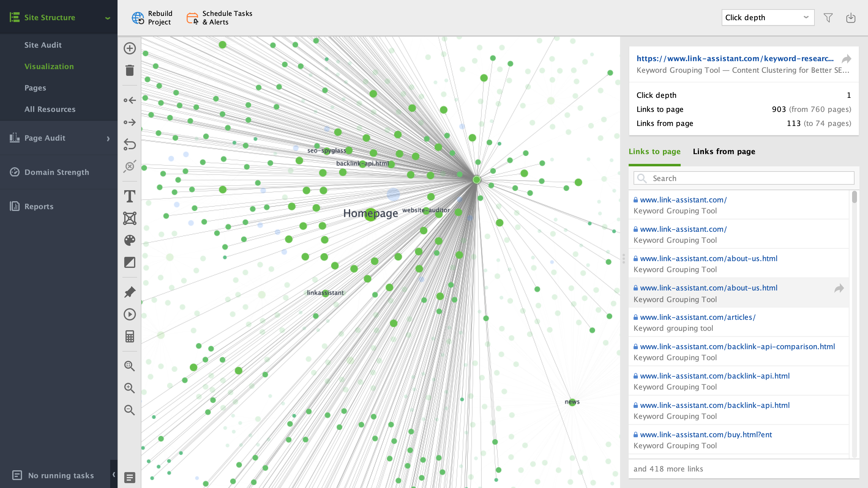Click the backlink-api.html node in graph
This screenshot has height=488, width=868.
[363, 164]
